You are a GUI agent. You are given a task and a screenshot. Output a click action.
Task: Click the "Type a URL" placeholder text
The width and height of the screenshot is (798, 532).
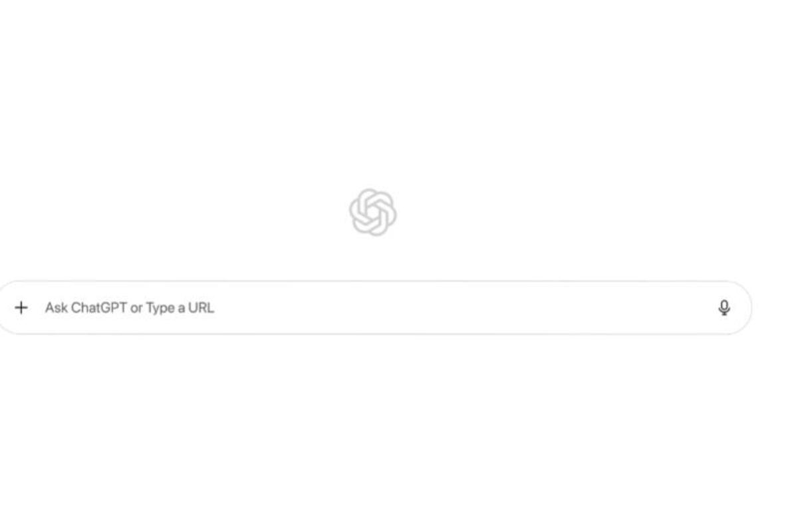click(180, 308)
